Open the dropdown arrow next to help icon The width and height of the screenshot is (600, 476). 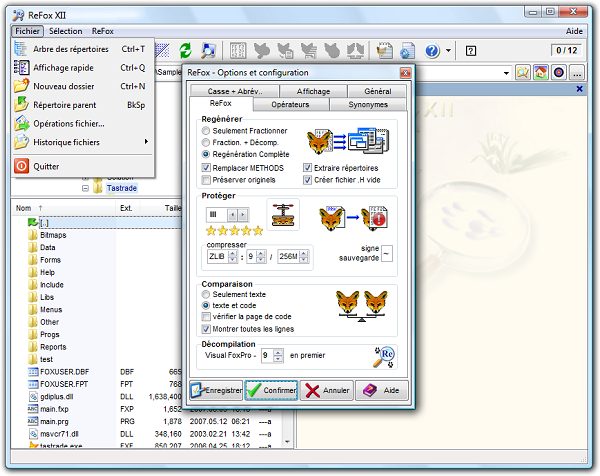tap(448, 51)
